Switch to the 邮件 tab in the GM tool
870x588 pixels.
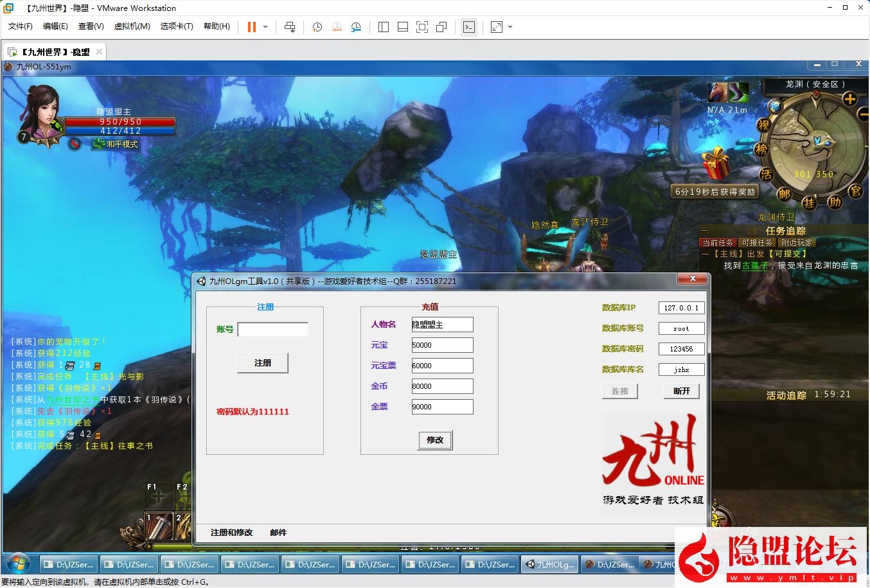(x=278, y=533)
